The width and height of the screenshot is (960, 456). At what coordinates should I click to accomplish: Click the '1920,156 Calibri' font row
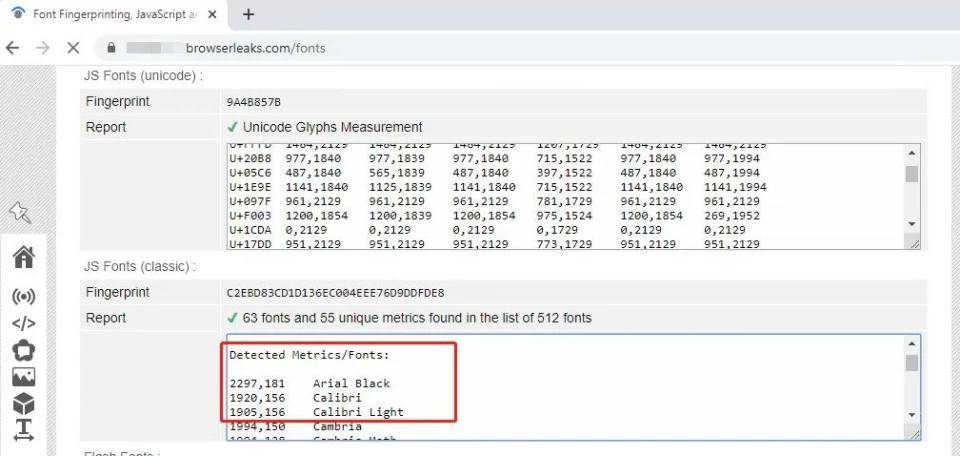point(296,398)
